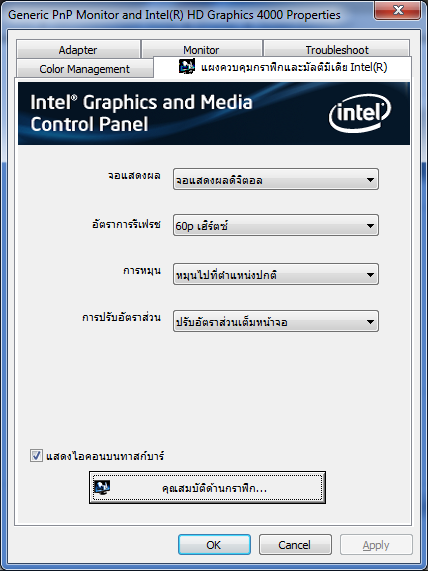This screenshot has height=571, width=428.
Task: Click the Cancel button
Action: point(295,545)
